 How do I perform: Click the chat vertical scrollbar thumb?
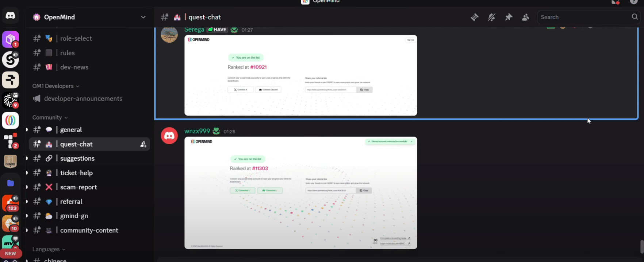click(642, 247)
